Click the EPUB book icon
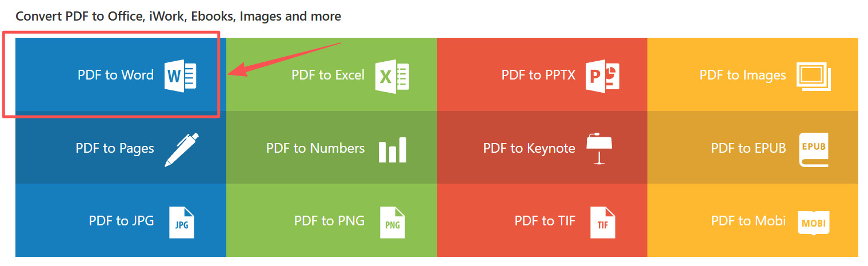The image size is (868, 266). (814, 149)
